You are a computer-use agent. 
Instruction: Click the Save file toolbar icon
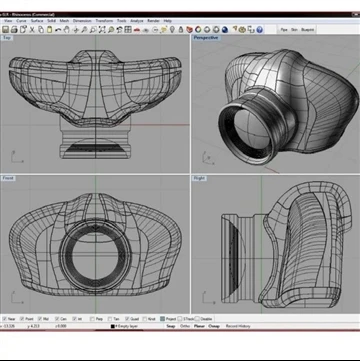pyautogui.click(x=5, y=29)
